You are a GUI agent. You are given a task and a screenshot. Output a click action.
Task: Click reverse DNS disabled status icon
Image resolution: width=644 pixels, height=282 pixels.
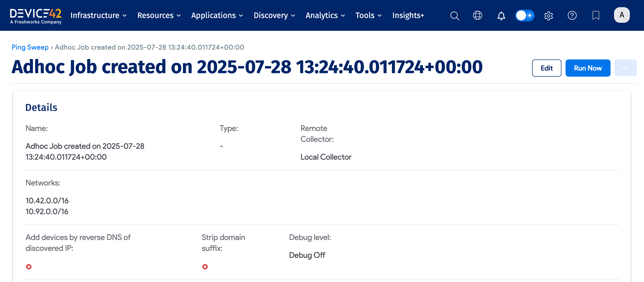click(x=29, y=267)
